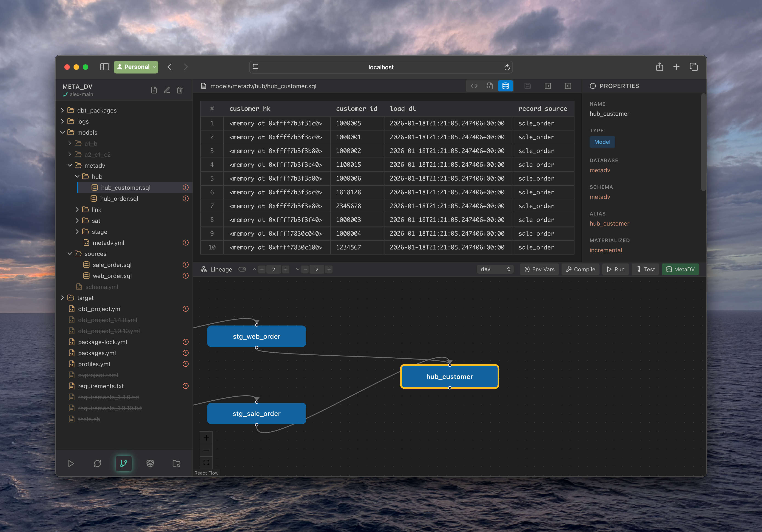Open the dev target dropdown
This screenshot has height=532, width=762.
pyautogui.click(x=495, y=269)
